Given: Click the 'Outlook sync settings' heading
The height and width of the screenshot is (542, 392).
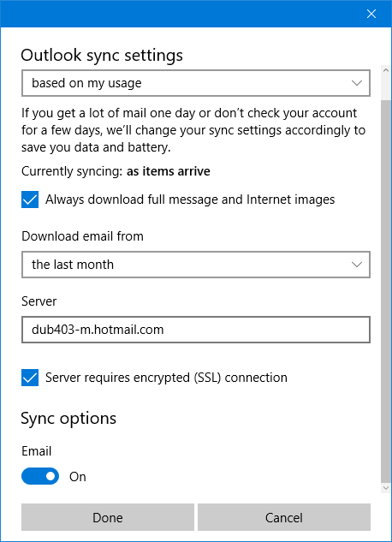Looking at the screenshot, I should pyautogui.click(x=102, y=56).
